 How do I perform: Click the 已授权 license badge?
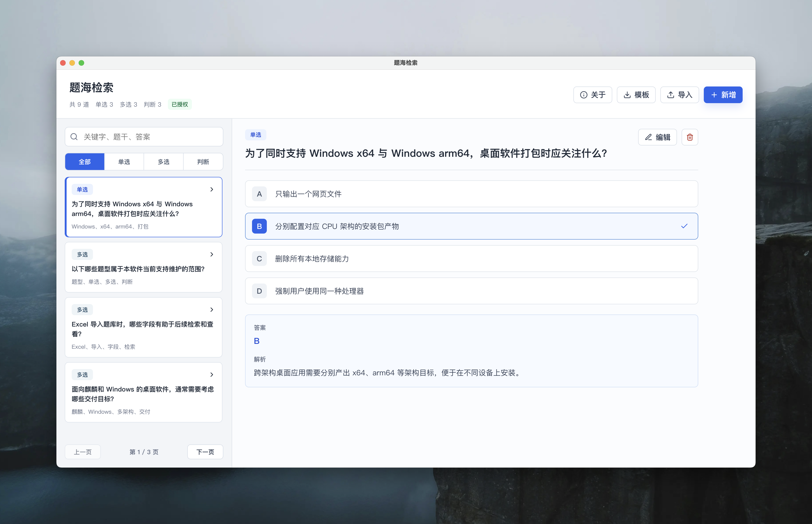point(180,105)
